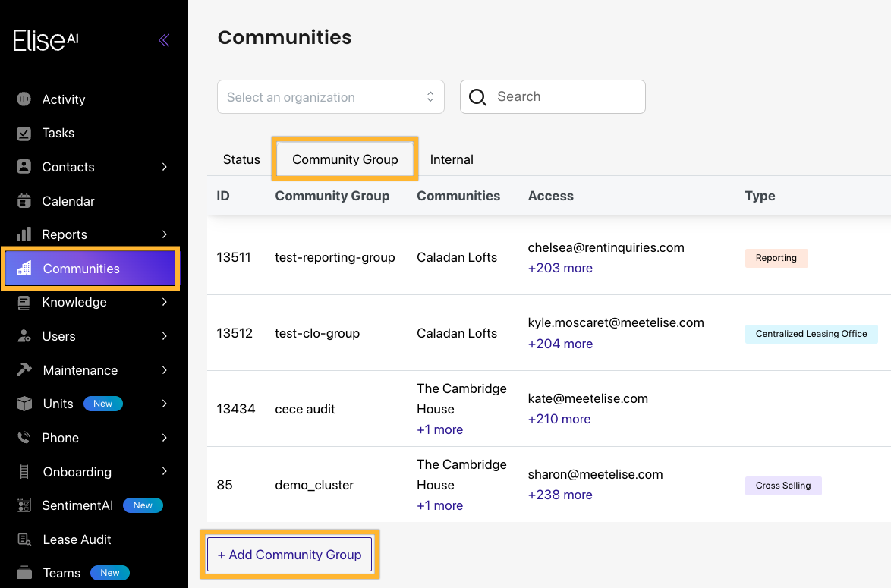Click into the Search field

pos(553,96)
